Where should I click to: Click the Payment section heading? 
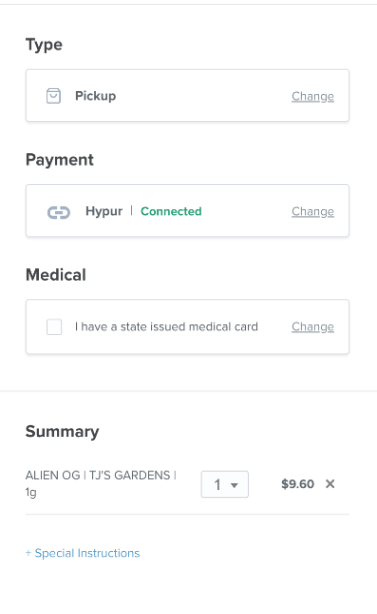click(x=60, y=160)
